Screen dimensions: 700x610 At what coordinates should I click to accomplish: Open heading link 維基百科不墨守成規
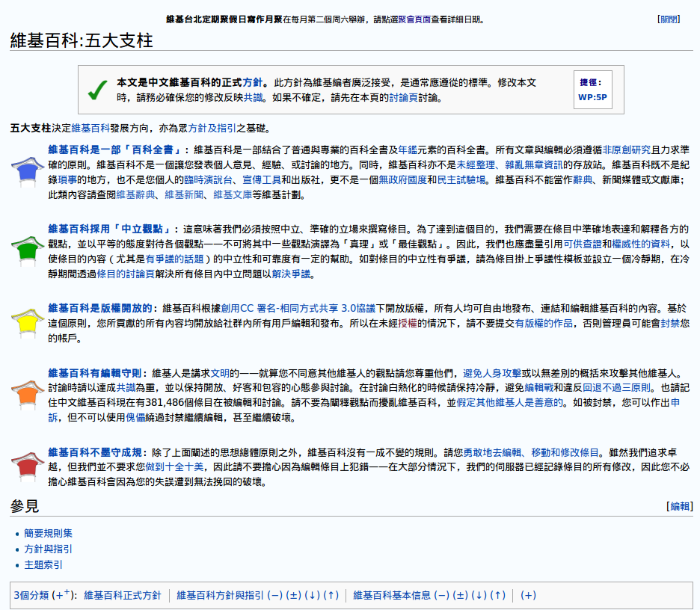(95, 452)
